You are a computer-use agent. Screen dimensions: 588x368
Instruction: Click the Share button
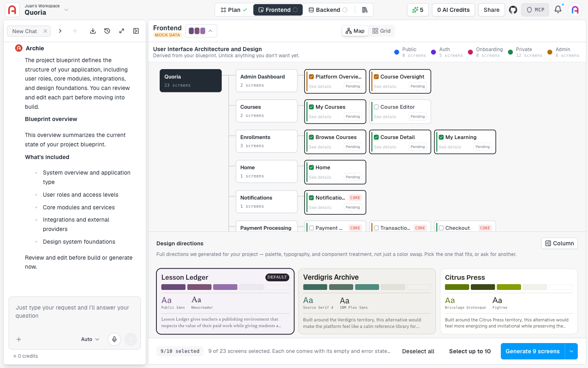492,10
